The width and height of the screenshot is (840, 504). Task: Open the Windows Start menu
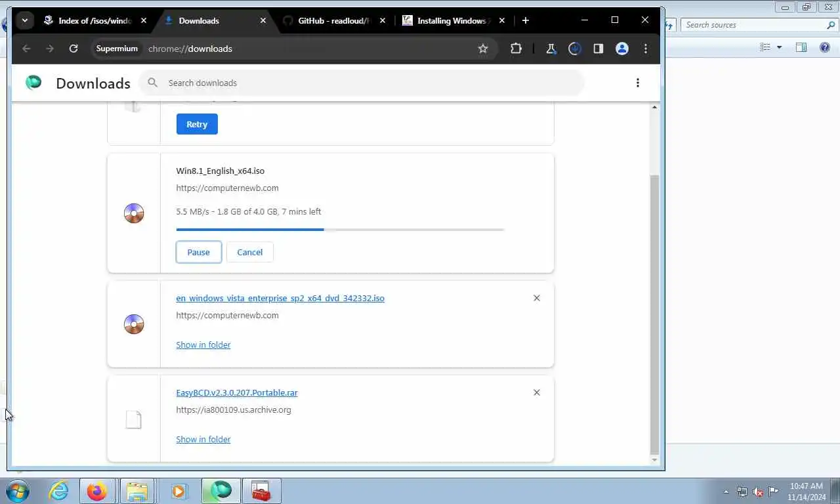click(17, 491)
